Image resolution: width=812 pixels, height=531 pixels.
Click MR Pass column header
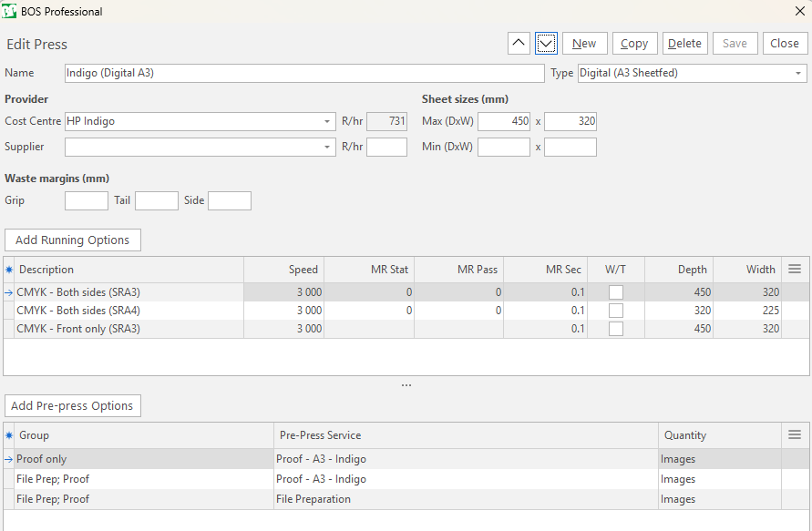(x=458, y=270)
